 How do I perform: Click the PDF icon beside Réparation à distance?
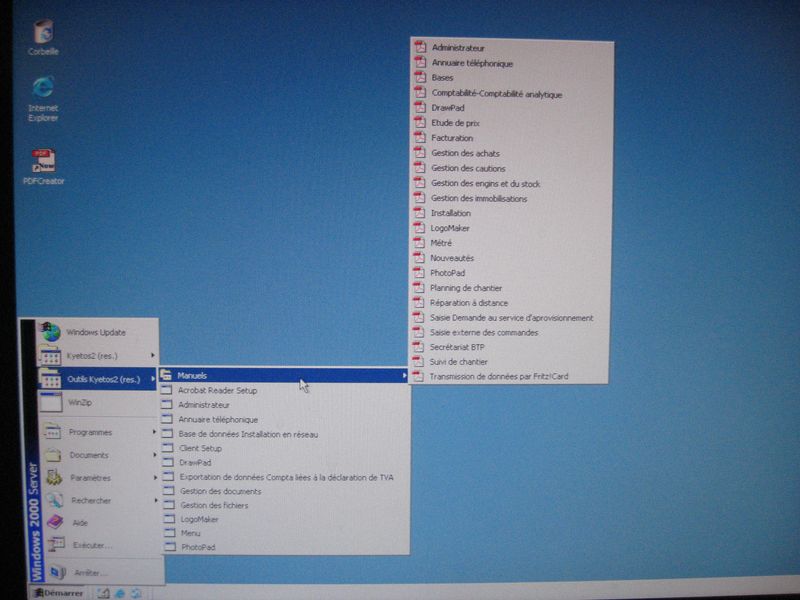[418, 302]
